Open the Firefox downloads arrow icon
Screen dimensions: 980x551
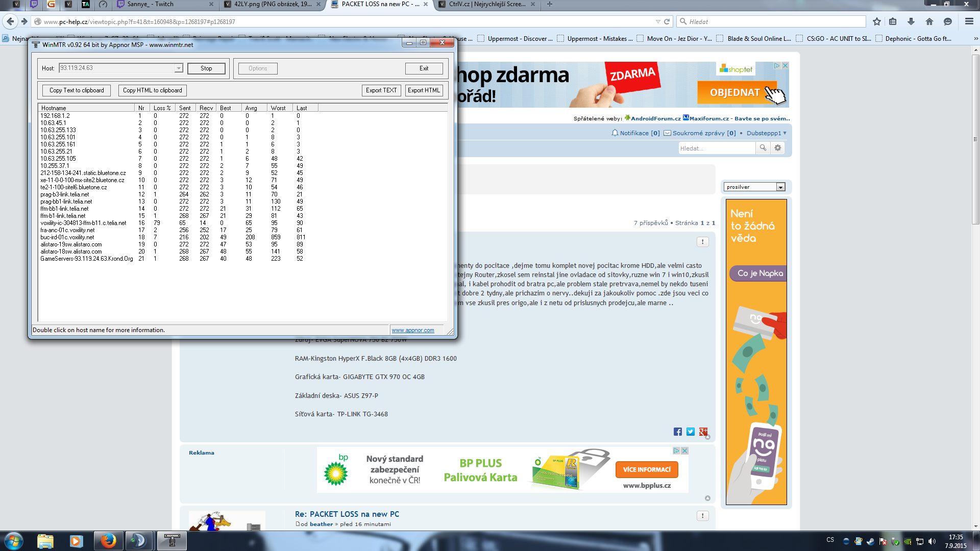pyautogui.click(x=911, y=21)
